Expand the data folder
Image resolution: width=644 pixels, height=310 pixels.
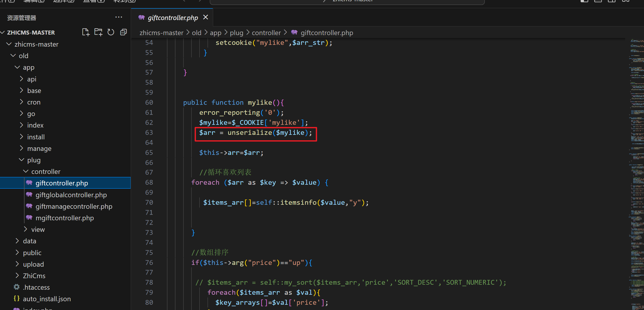click(x=17, y=241)
